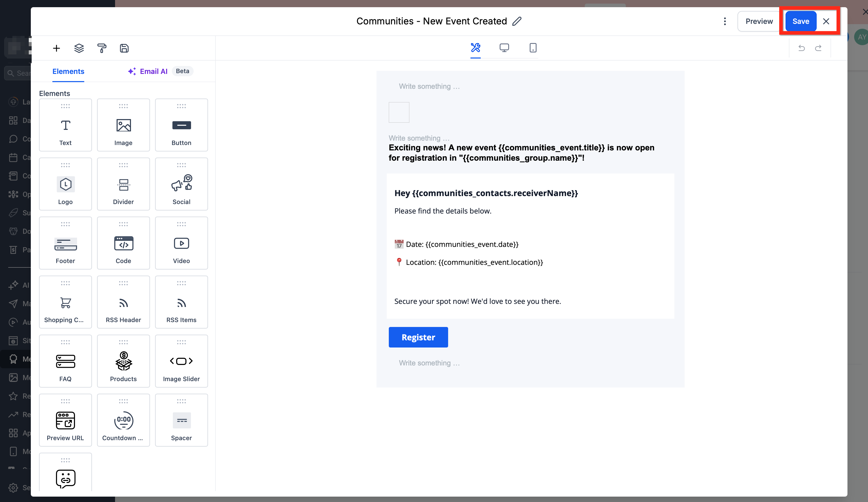Choose the Image Slider element tile

click(181, 361)
